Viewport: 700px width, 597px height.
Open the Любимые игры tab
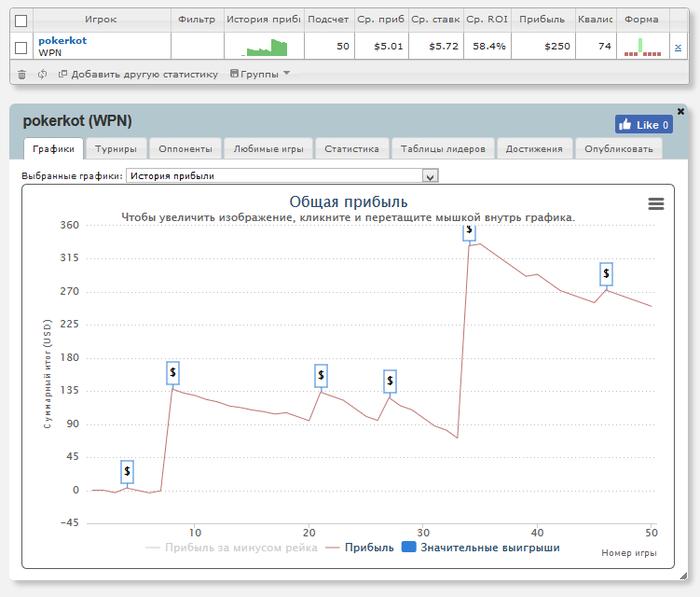268,149
